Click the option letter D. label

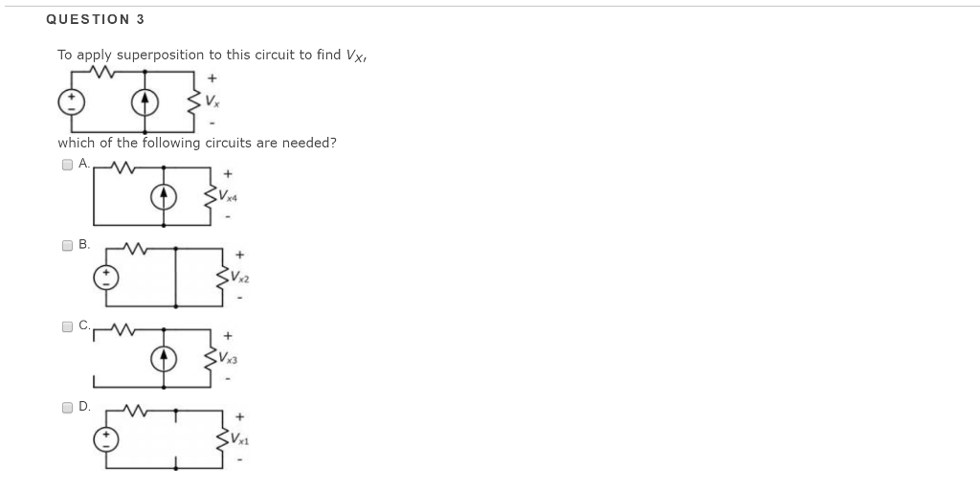(x=84, y=407)
